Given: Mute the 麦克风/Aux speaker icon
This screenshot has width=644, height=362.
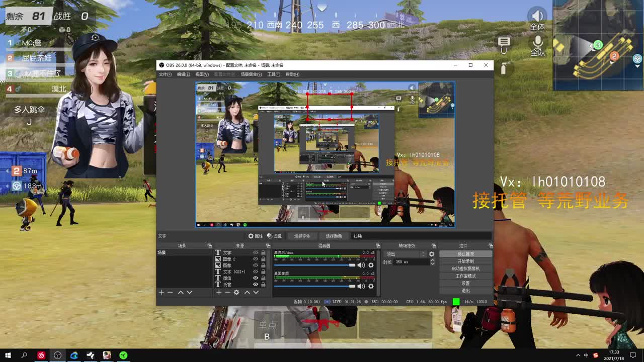Looking at the screenshot, I should [361, 265].
